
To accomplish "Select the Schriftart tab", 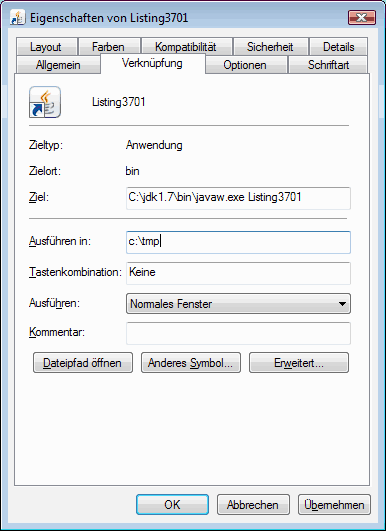I will 328,65.
